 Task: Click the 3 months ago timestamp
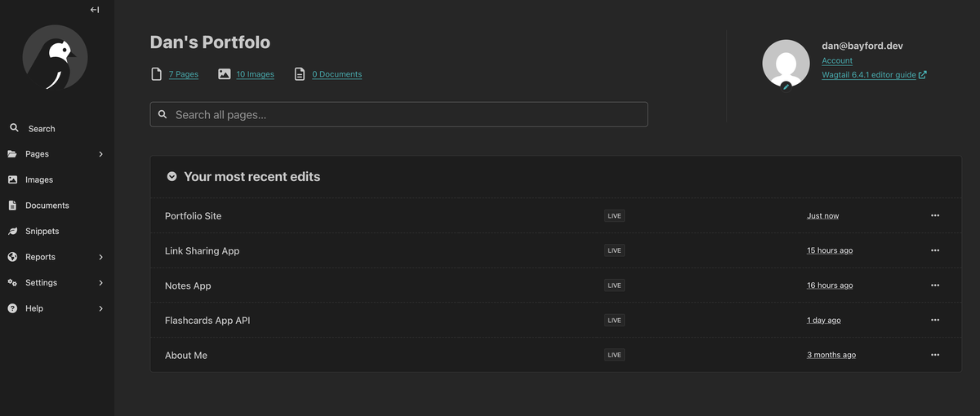tap(831, 355)
